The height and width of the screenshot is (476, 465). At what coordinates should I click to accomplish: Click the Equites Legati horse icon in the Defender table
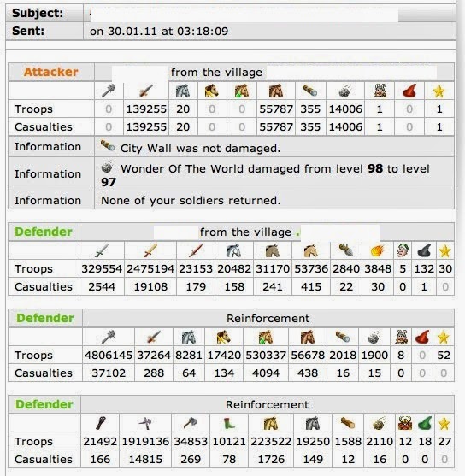pos(234,250)
